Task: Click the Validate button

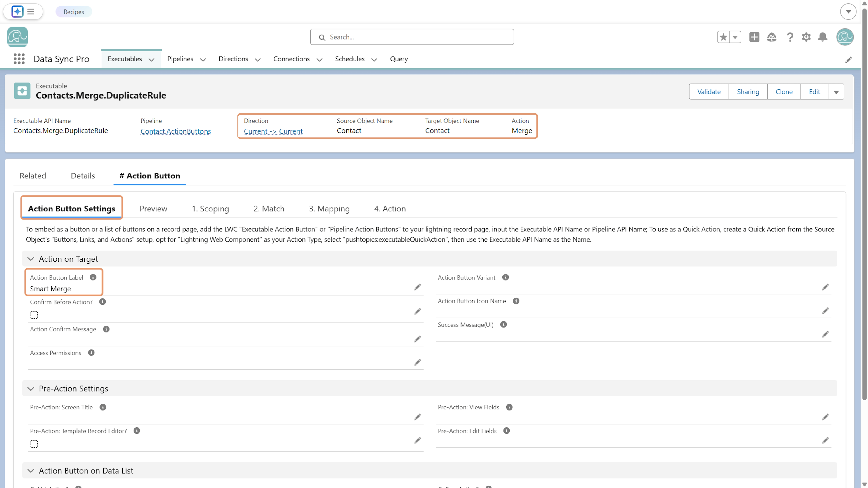Action: pyautogui.click(x=709, y=92)
